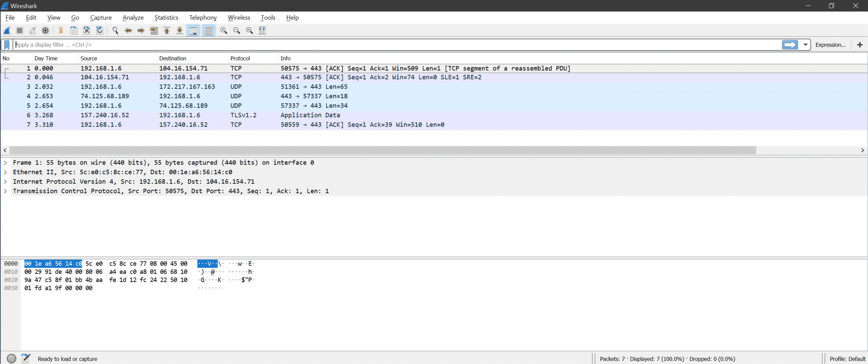Open display filter history dropdown
The height and width of the screenshot is (364, 868).
pos(805,45)
